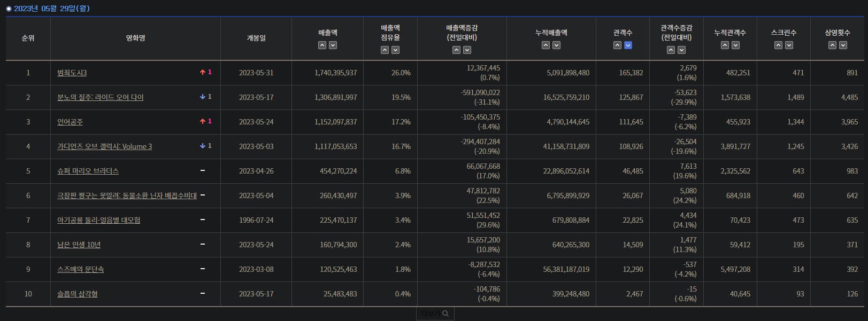Open movie link 슬픔의 삼각형
Viewport: 868px width, 321px height.
click(77, 294)
